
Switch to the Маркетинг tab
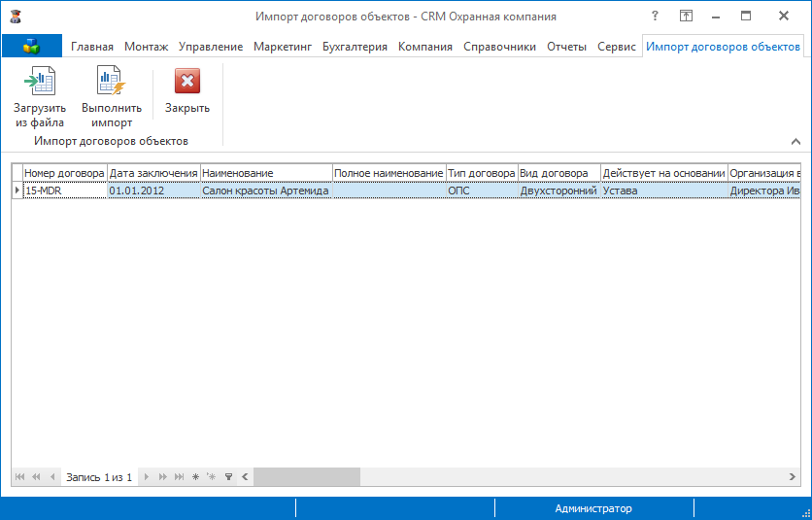click(x=283, y=47)
